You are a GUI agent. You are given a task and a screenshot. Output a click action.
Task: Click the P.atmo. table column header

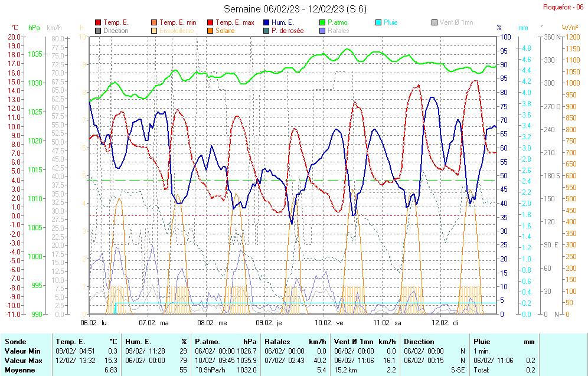pos(207,342)
